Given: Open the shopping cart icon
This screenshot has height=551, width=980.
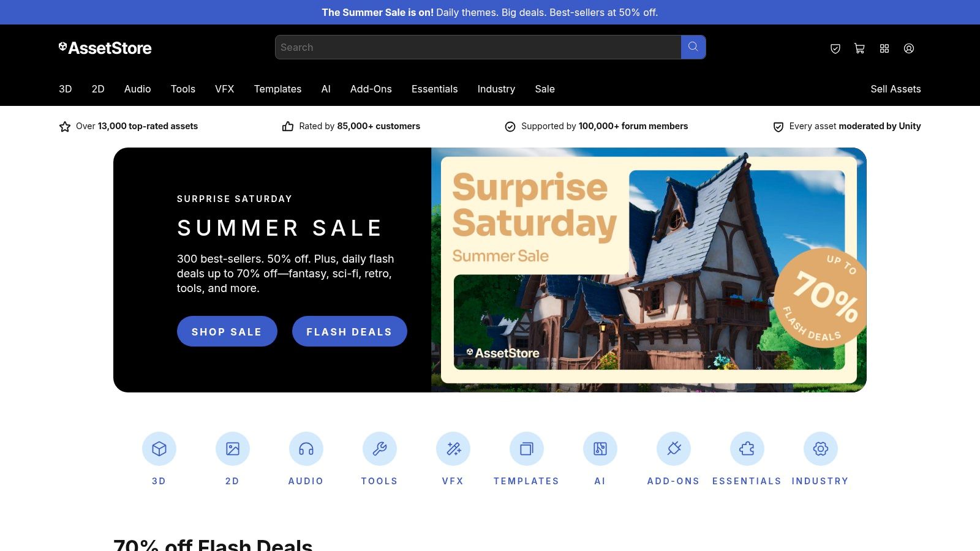Looking at the screenshot, I should 860,48.
